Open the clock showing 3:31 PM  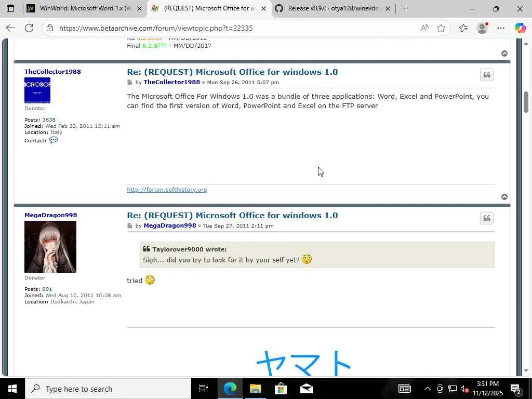(x=487, y=389)
